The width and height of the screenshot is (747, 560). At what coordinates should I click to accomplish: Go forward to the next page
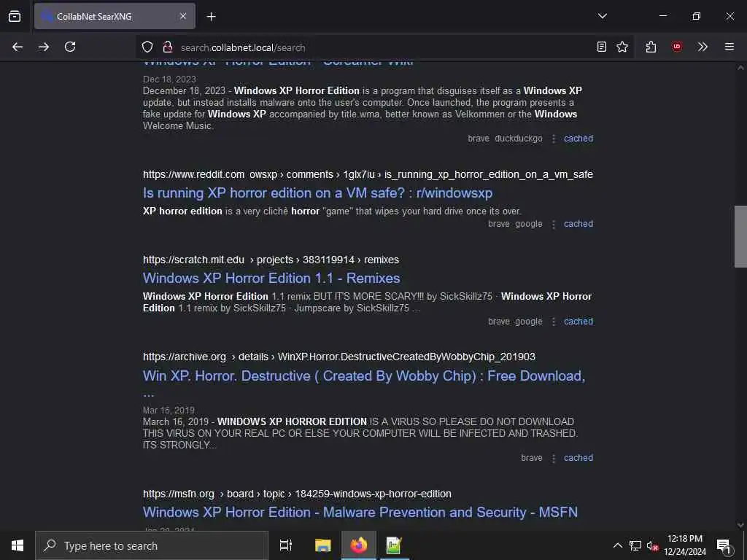[x=44, y=47]
